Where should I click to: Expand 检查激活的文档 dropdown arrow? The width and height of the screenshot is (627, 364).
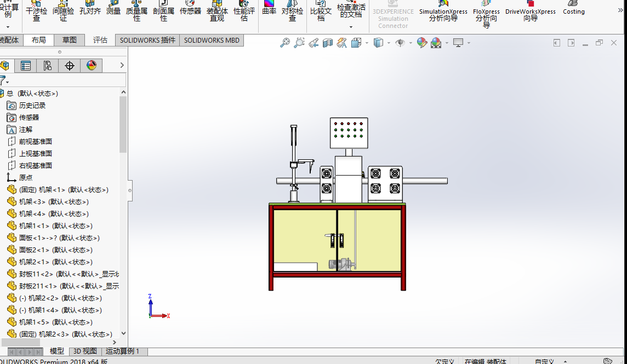351,27
